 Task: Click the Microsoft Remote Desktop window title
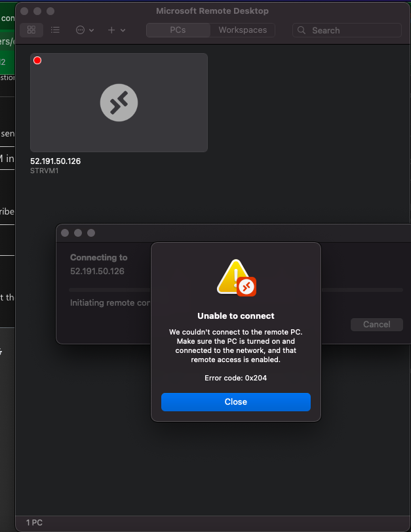coord(212,11)
